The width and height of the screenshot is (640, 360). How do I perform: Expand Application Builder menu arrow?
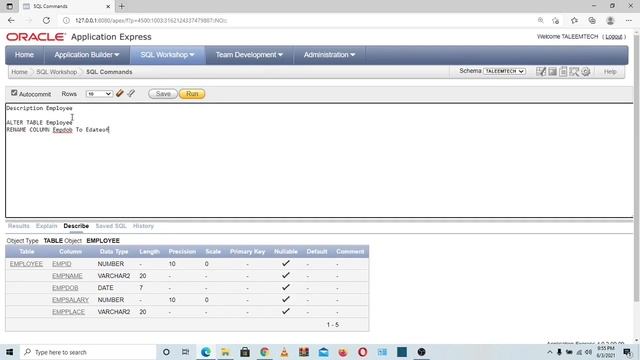click(117, 55)
